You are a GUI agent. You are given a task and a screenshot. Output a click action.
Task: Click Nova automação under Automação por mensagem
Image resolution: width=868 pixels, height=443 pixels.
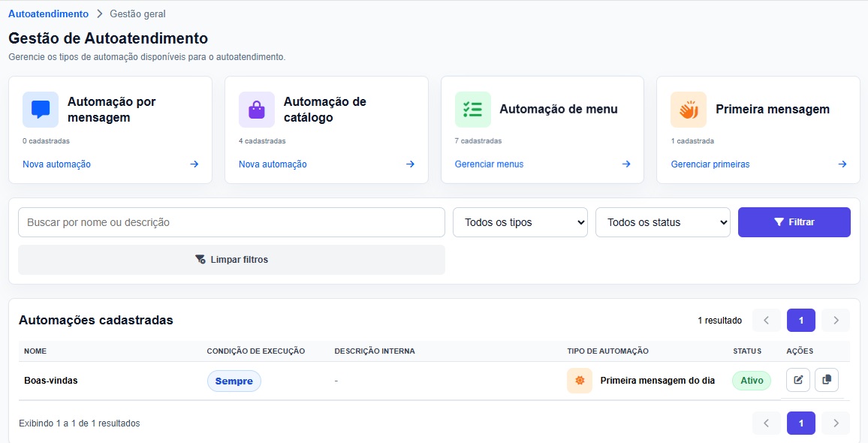coord(56,164)
